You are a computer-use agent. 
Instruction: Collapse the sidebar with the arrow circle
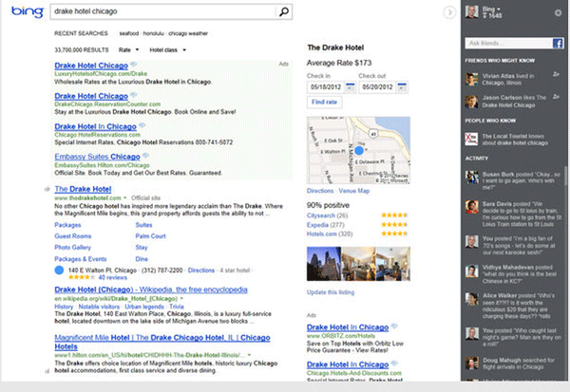tap(449, 12)
